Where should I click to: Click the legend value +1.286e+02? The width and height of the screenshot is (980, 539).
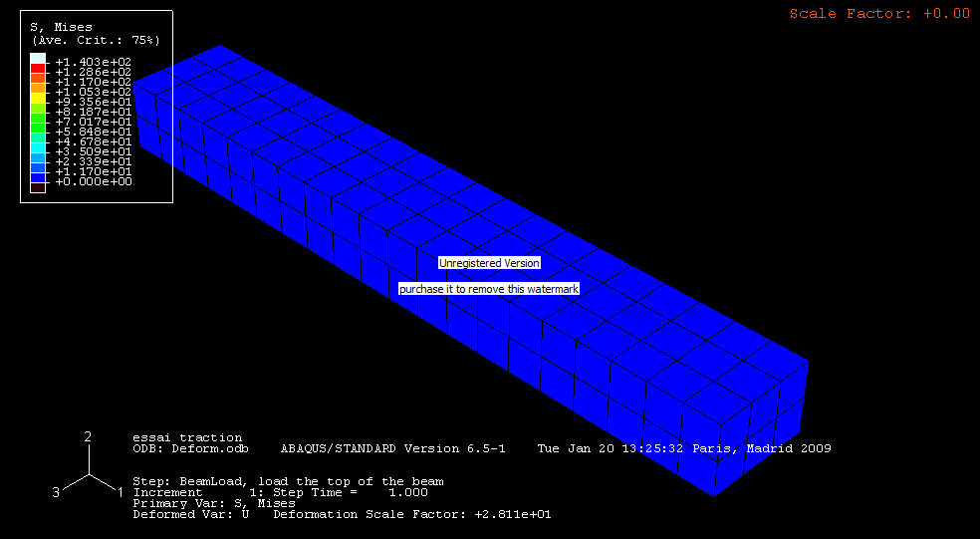pyautogui.click(x=94, y=72)
